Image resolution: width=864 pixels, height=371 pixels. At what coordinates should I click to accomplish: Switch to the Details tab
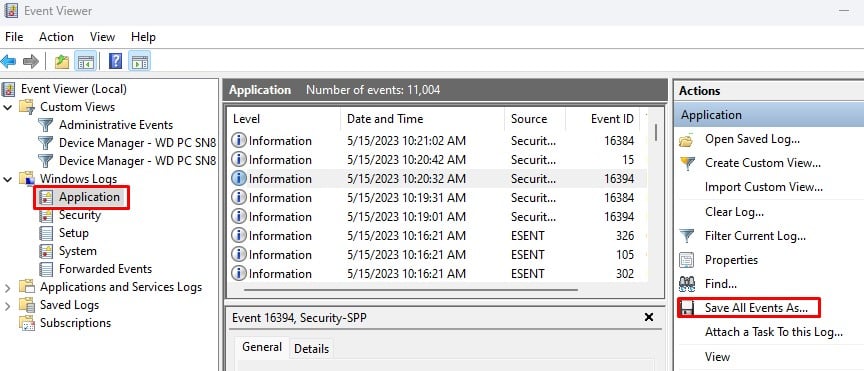pyautogui.click(x=311, y=349)
